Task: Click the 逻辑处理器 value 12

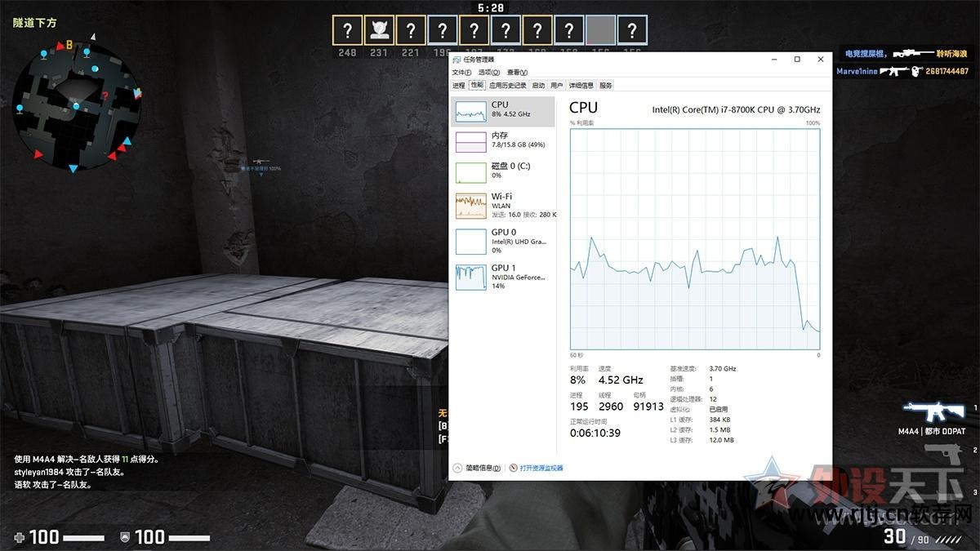Action: coord(713,399)
